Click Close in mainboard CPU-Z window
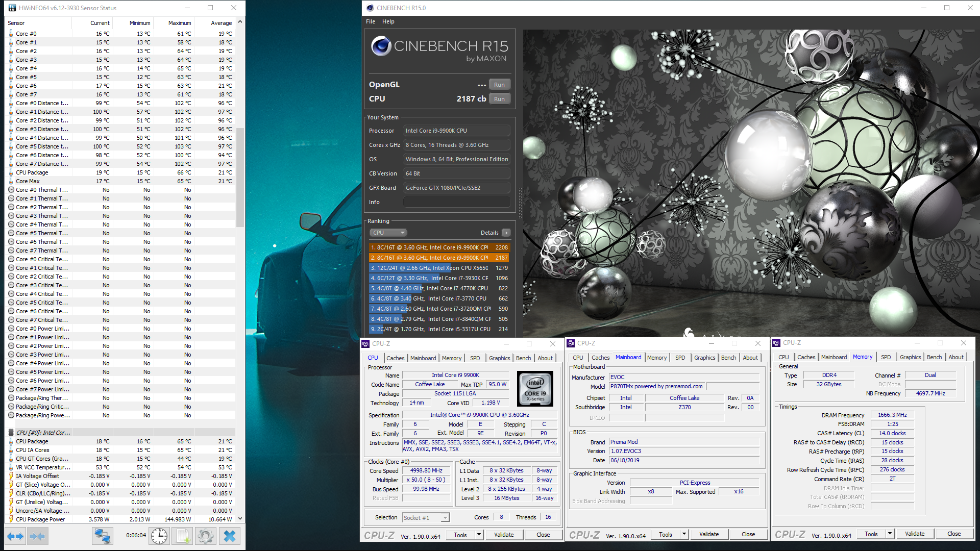 748,534
